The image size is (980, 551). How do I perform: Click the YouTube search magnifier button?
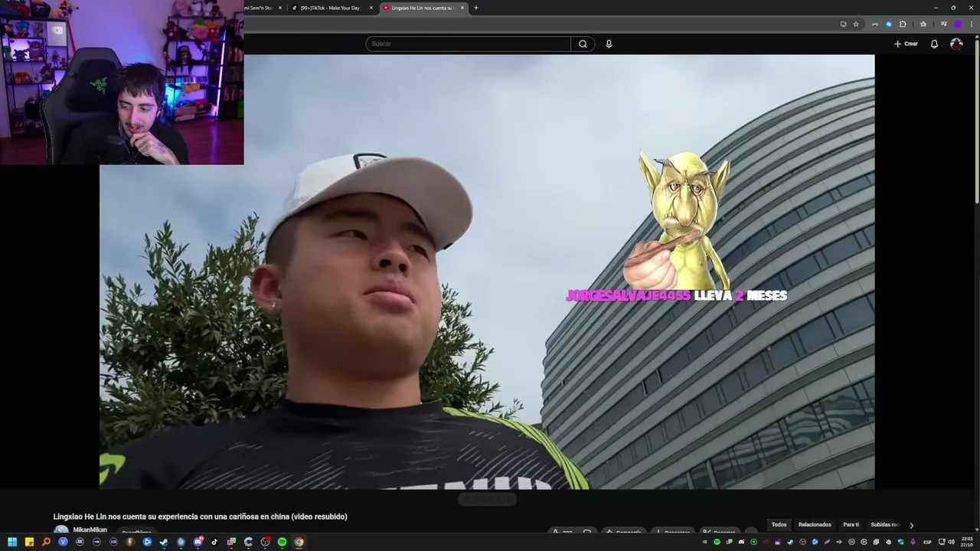coord(583,44)
